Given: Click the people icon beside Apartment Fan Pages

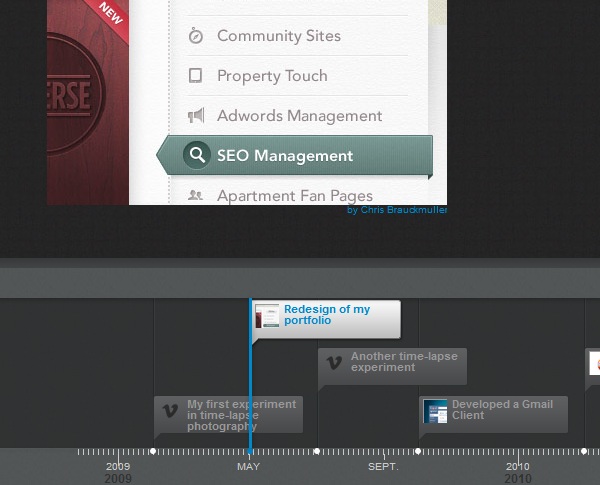Looking at the screenshot, I should pyautogui.click(x=196, y=196).
